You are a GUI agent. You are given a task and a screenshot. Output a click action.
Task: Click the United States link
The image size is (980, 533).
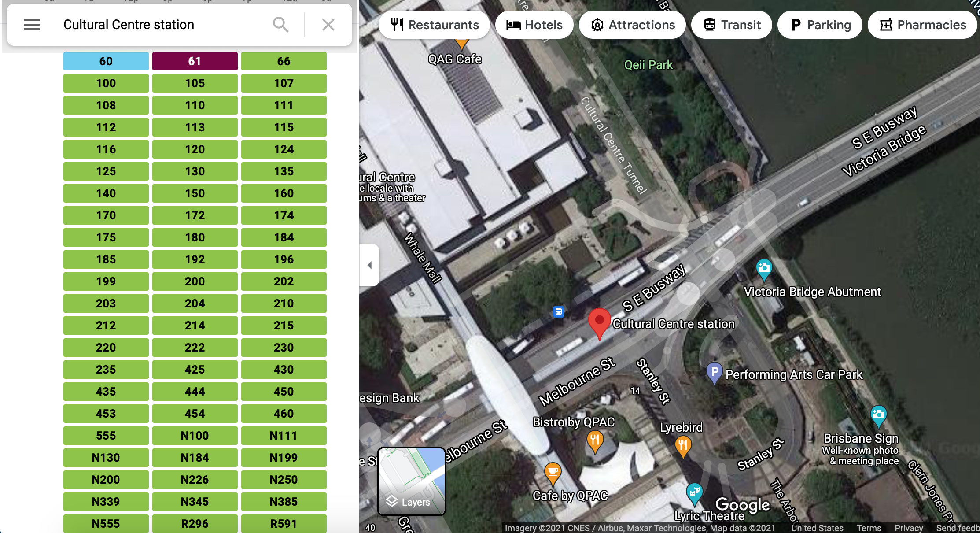[x=817, y=528]
